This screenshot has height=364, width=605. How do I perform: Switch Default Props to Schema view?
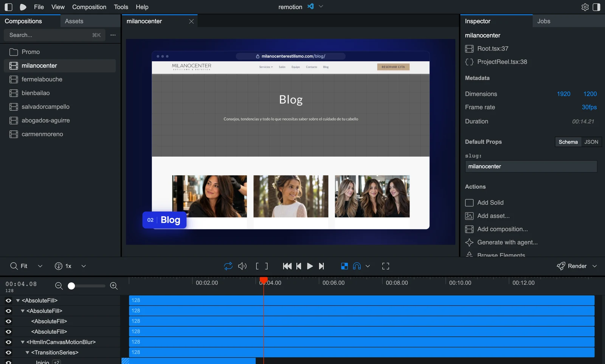(568, 142)
